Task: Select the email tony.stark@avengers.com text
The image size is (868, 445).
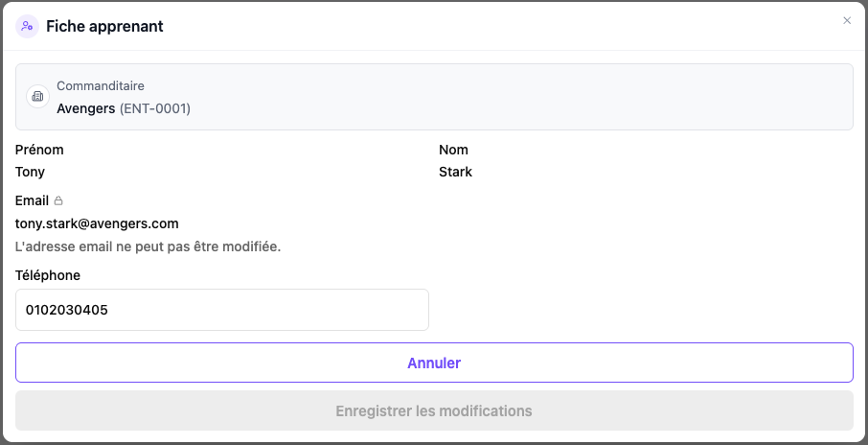Action: tap(97, 223)
